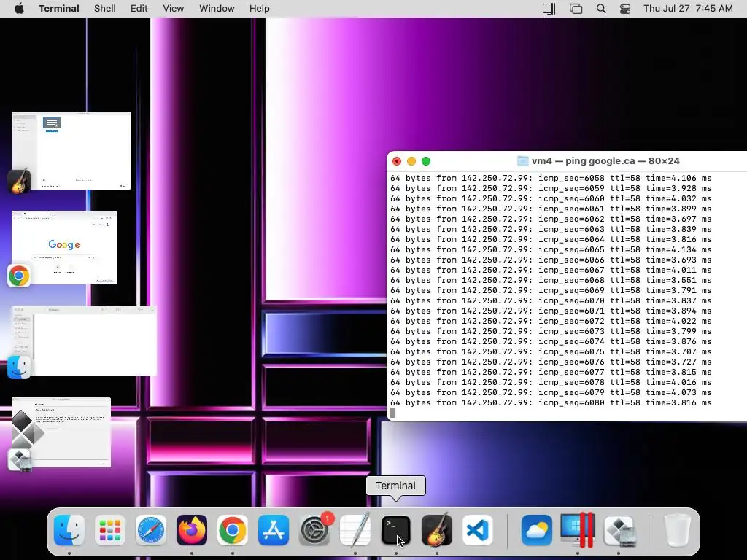Launch Firefox from the Dock
This screenshot has width=747, height=560.
click(192, 530)
